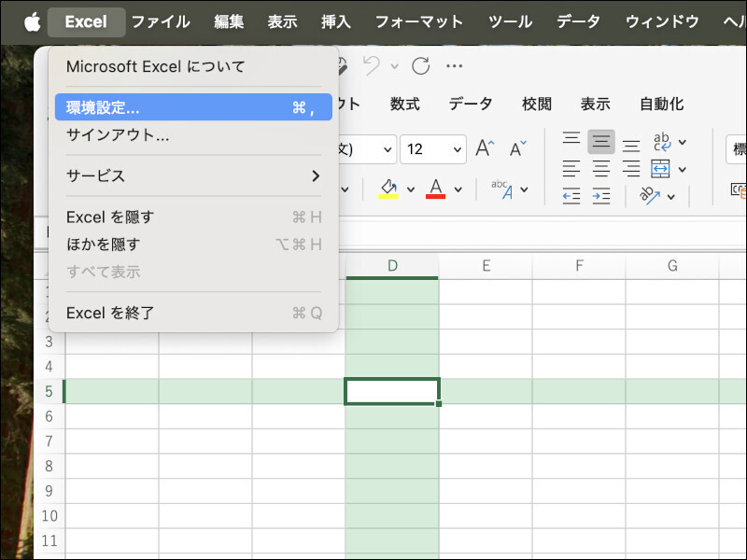The width and height of the screenshot is (747, 560).
Task: Switch to the 校閲 ribbon tab
Action: point(537,104)
